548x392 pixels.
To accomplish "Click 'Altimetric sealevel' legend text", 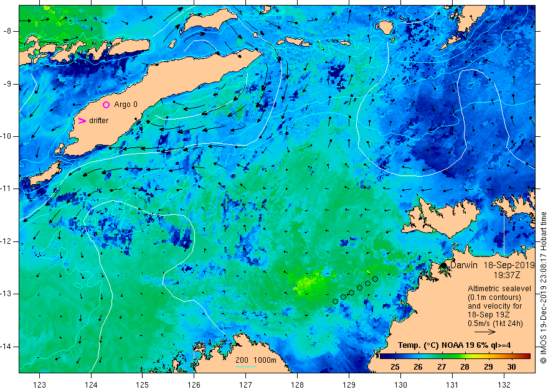I will pos(499,289).
